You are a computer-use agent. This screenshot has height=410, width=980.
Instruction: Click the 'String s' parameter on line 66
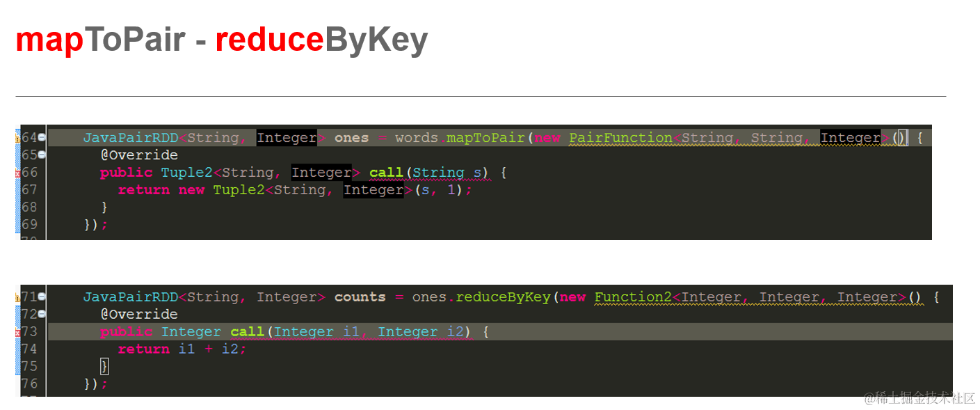pyautogui.click(x=447, y=173)
